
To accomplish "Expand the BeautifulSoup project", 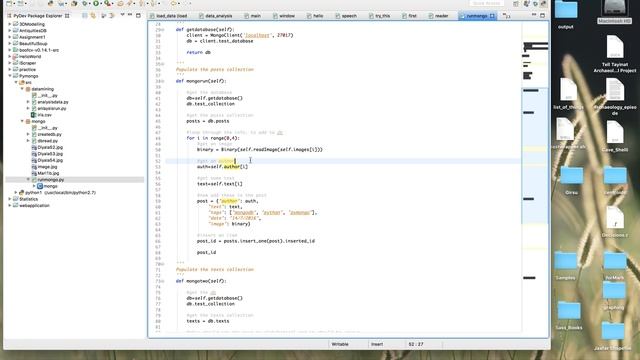I will pos(10,44).
